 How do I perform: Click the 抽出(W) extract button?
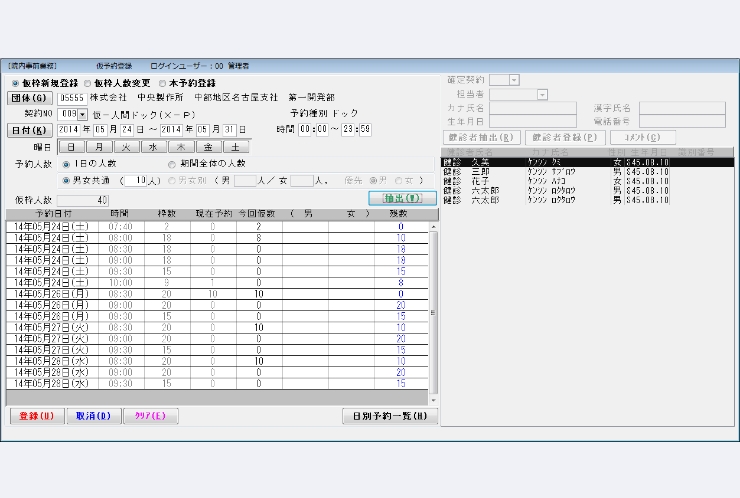403,198
